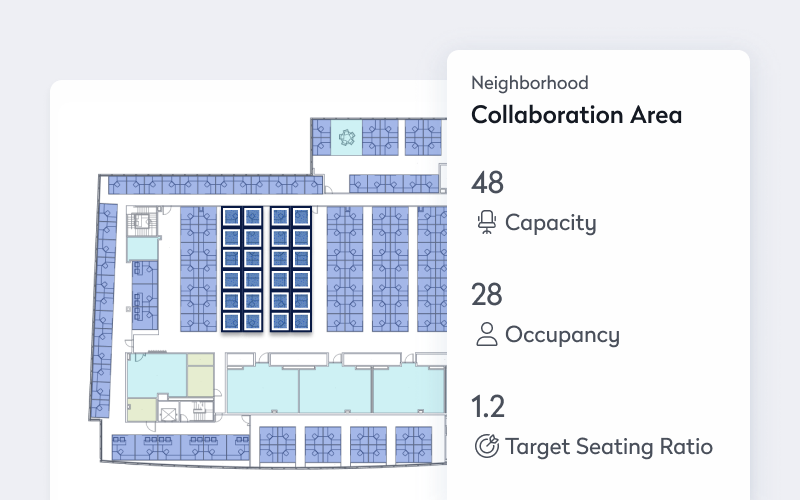Select the right highlighted dark-blue desk cluster

click(291, 269)
